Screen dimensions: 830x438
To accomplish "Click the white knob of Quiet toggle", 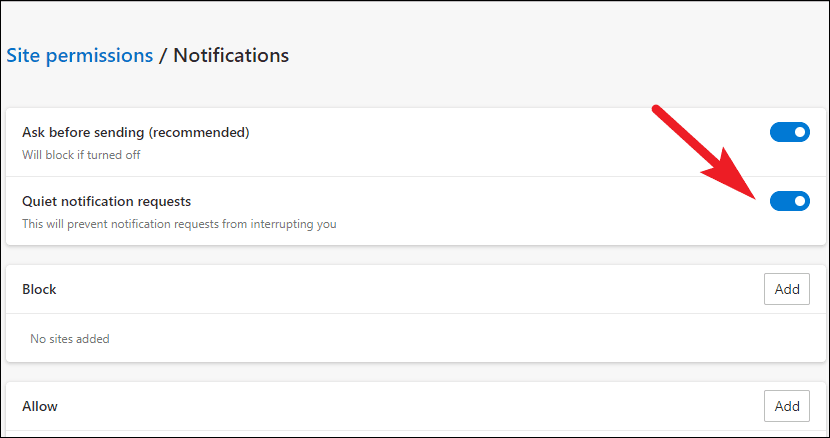I will click(x=799, y=202).
